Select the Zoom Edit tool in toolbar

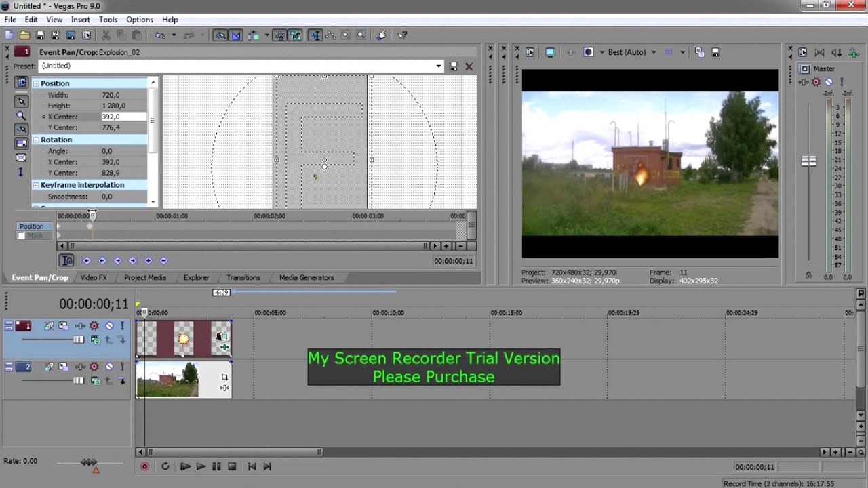361,35
